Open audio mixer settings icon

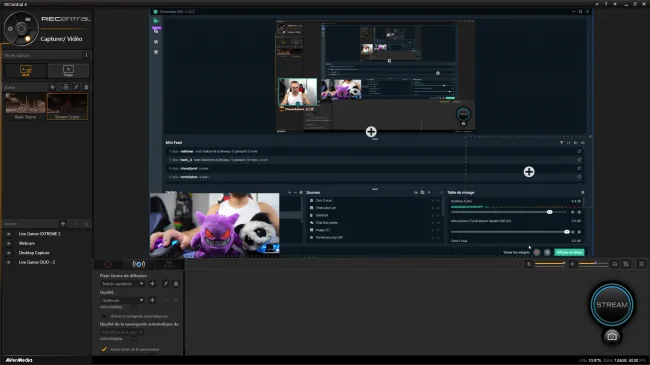point(626,264)
